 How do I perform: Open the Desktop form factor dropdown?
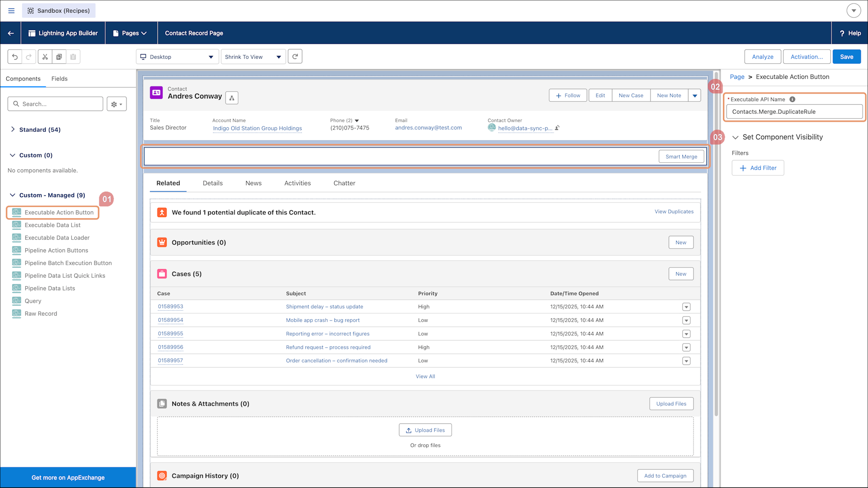click(x=177, y=56)
